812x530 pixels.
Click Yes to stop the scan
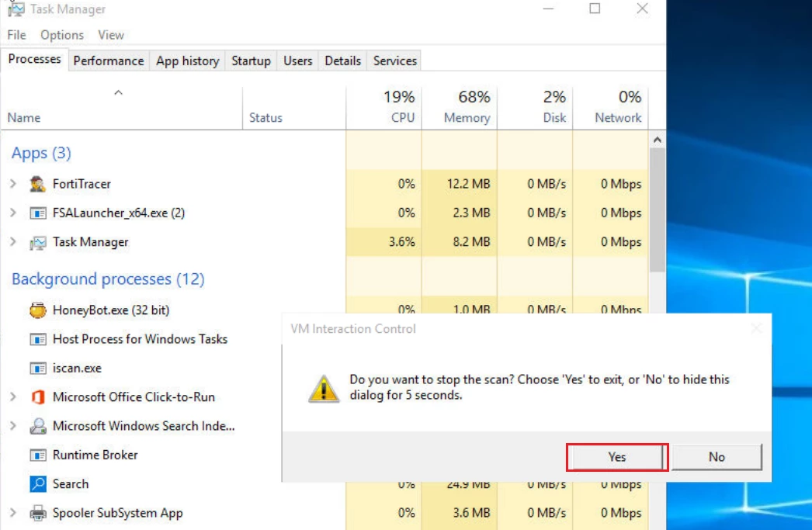coord(617,457)
